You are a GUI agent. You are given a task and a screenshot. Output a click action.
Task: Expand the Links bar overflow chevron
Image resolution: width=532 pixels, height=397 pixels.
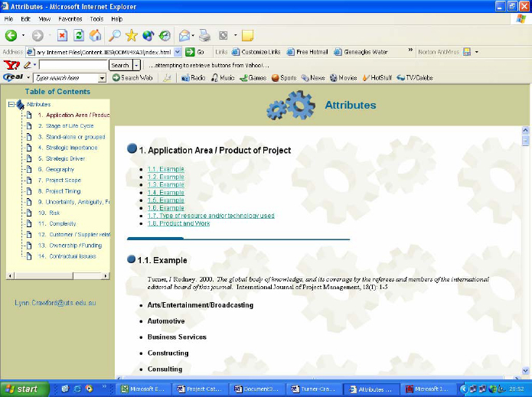(x=410, y=50)
